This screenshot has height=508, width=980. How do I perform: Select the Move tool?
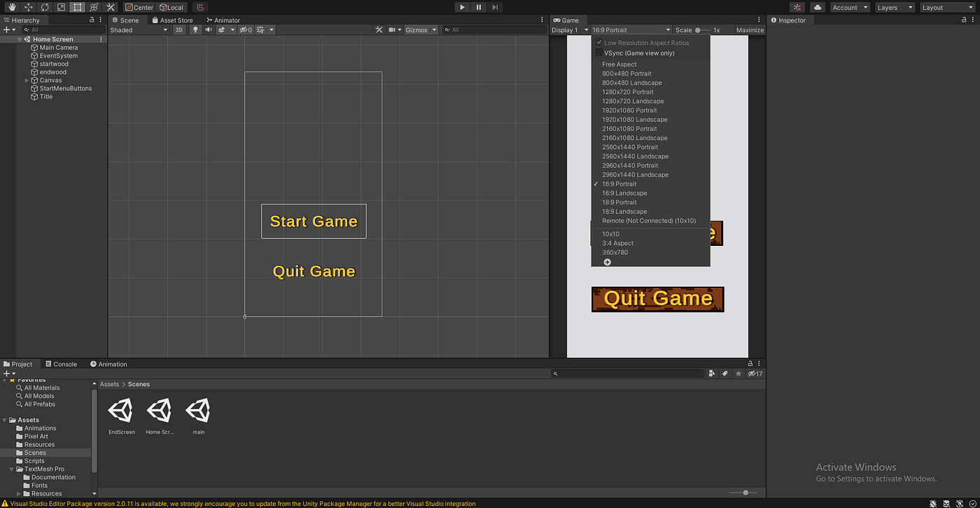pyautogui.click(x=29, y=7)
